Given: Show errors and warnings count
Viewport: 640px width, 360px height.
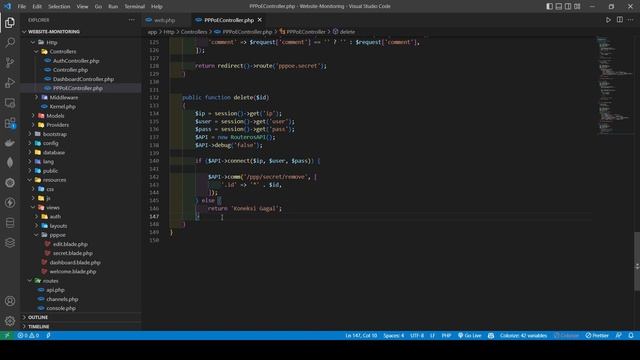Looking at the screenshot, I should (x=28, y=336).
